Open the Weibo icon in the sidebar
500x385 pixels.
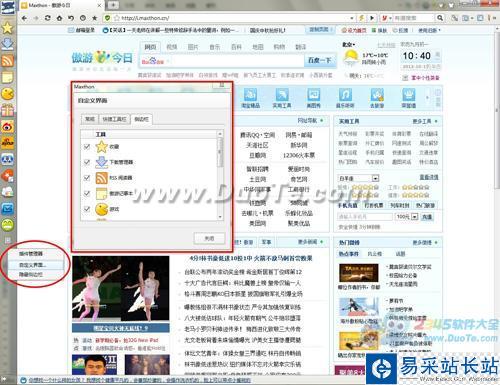(7, 127)
